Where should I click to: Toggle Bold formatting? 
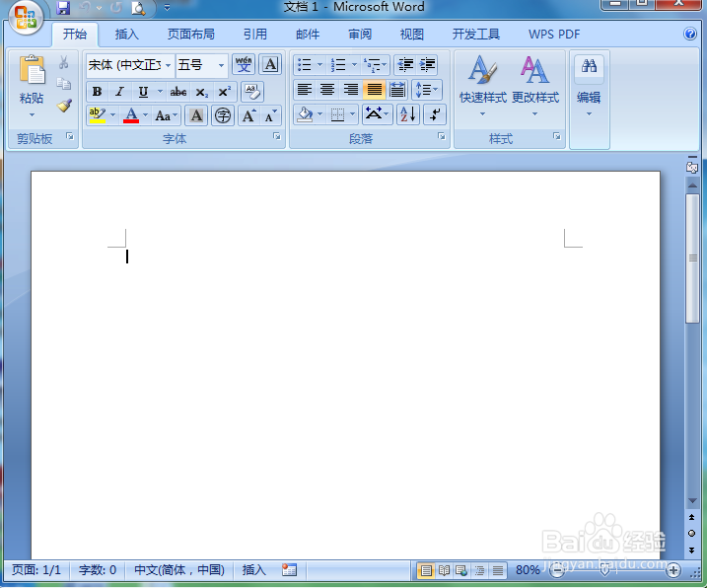click(x=97, y=92)
